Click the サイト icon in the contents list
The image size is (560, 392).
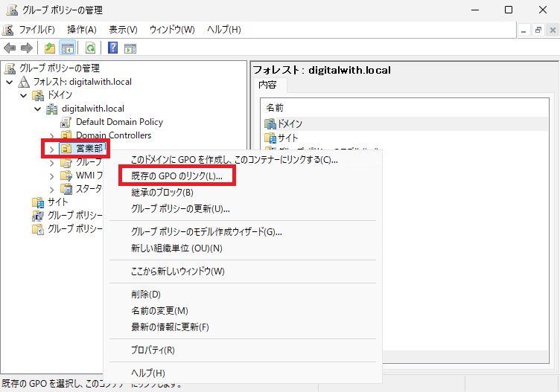270,138
